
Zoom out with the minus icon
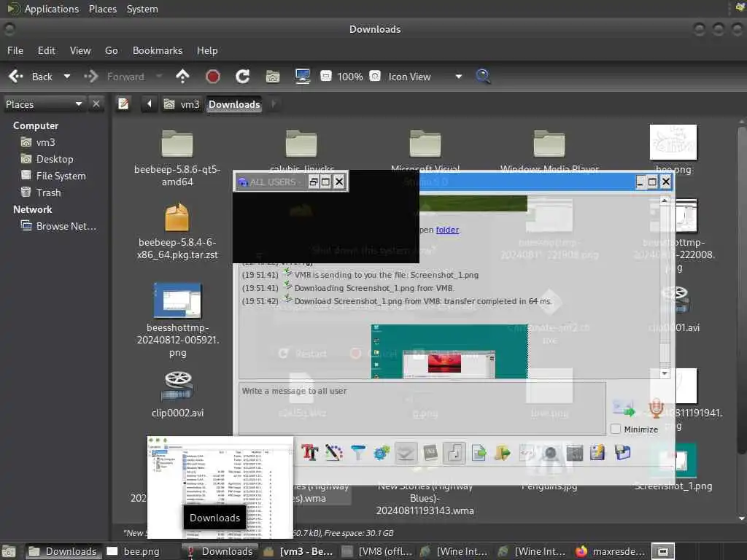(x=326, y=76)
